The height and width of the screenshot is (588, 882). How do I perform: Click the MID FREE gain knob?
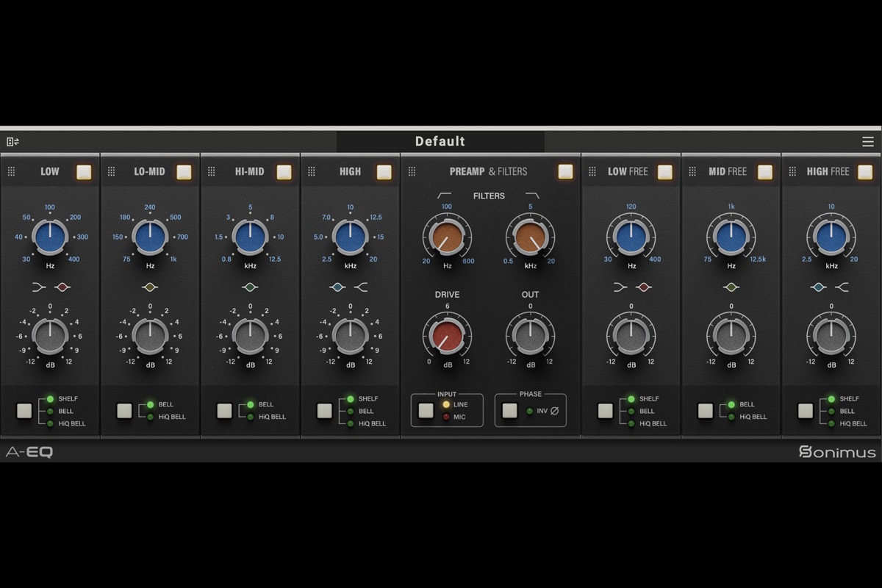pyautogui.click(x=731, y=336)
